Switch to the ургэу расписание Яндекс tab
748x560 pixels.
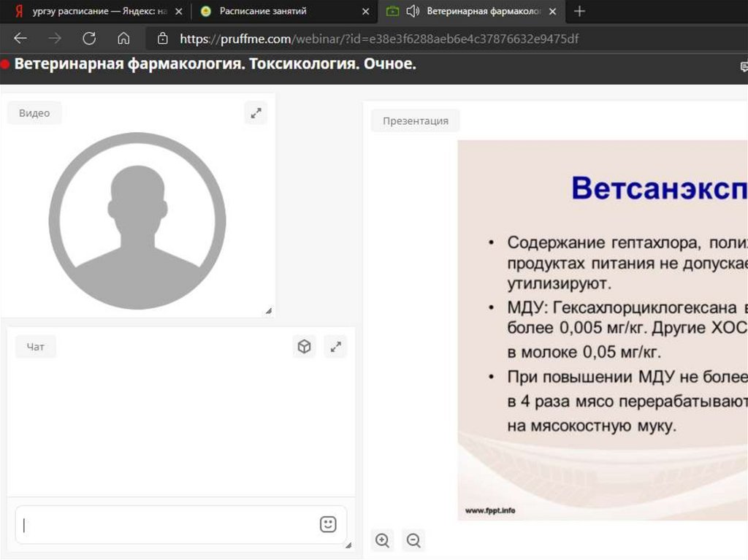(x=95, y=11)
